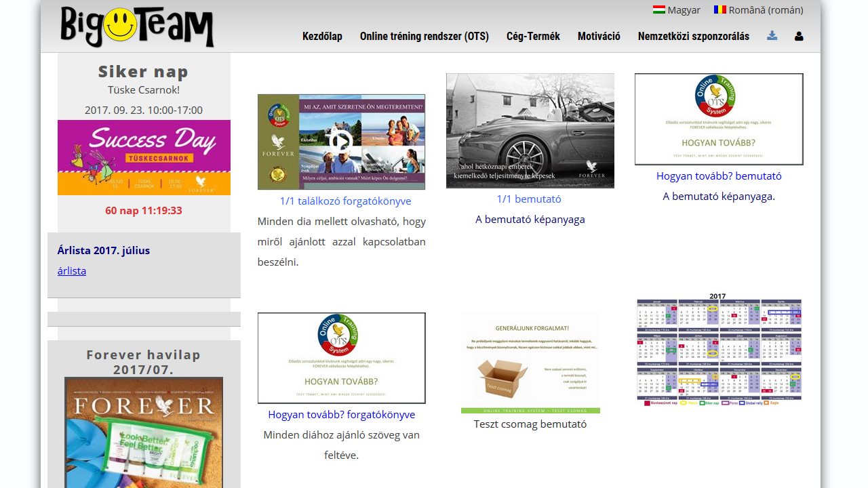Screen dimensions: 868x488
Task: Open Online tréning rendszer (OTS) menu
Action: tap(425, 37)
